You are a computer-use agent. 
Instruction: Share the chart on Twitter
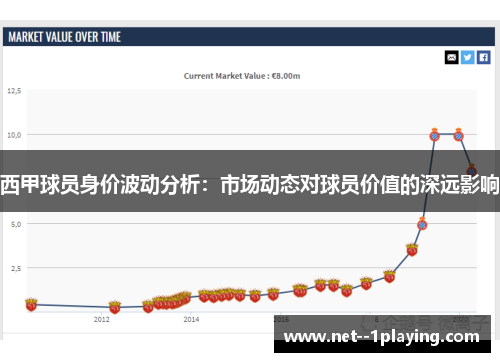[468, 57]
